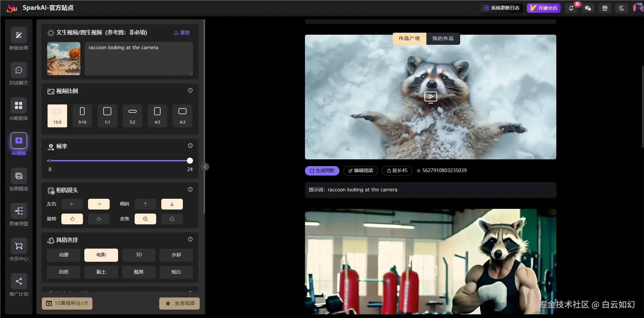The width and height of the screenshot is (644, 318).
Task: Select 1:1 aspect ratio
Action: pyautogui.click(x=107, y=116)
